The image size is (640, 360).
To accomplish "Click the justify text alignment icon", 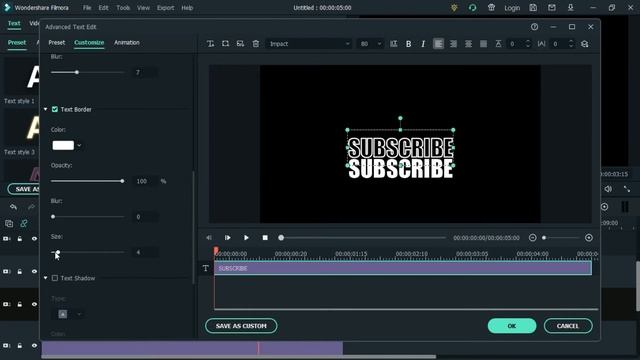I will click(483, 44).
